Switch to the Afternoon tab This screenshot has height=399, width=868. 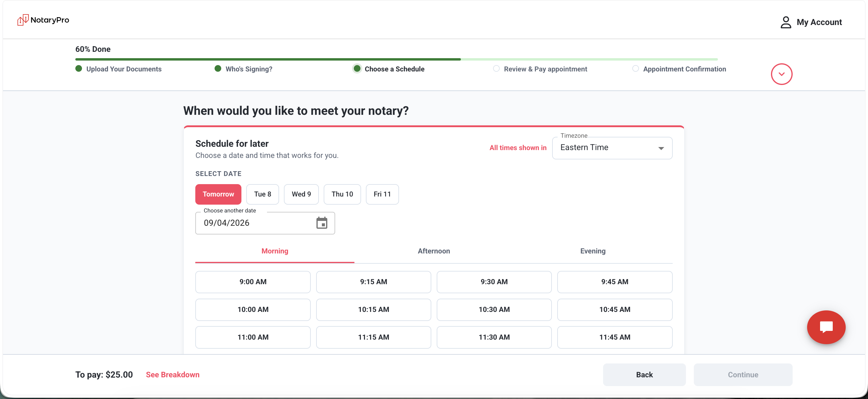[x=434, y=251]
